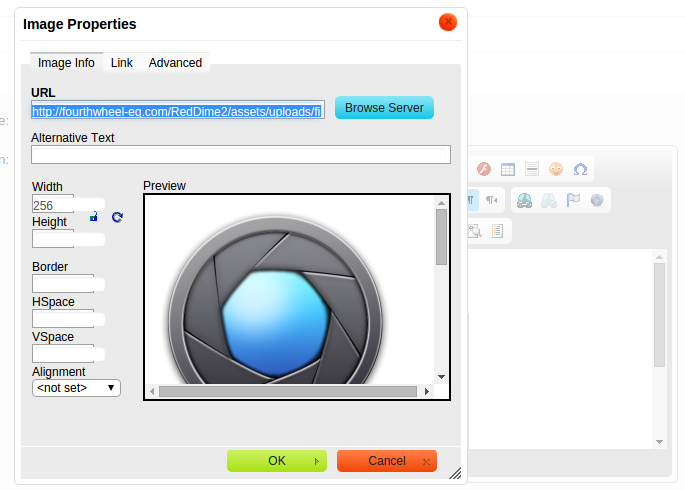Switch to the Link tab

click(121, 63)
